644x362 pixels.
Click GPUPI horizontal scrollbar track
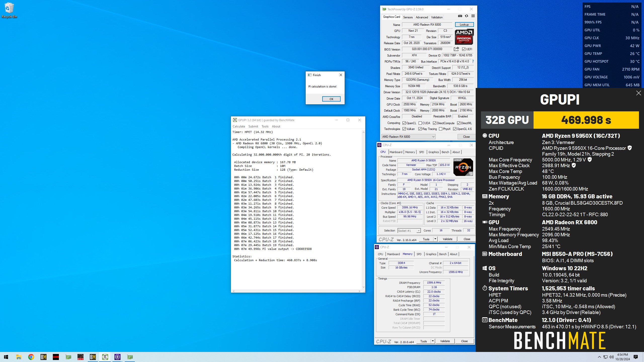point(297,291)
